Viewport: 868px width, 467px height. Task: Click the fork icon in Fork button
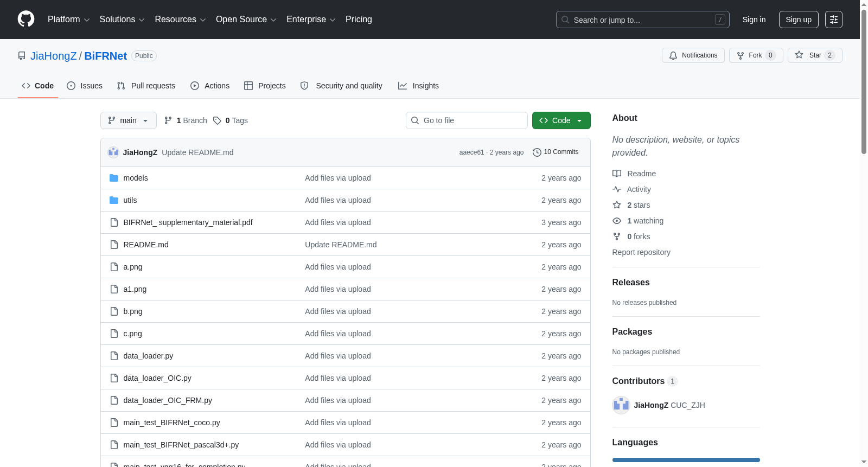pos(741,55)
